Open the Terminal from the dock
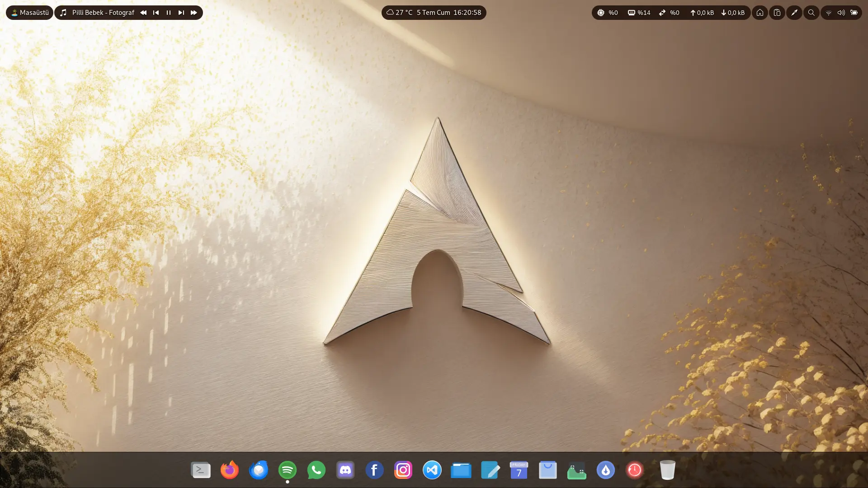The width and height of the screenshot is (868, 488). 201,470
